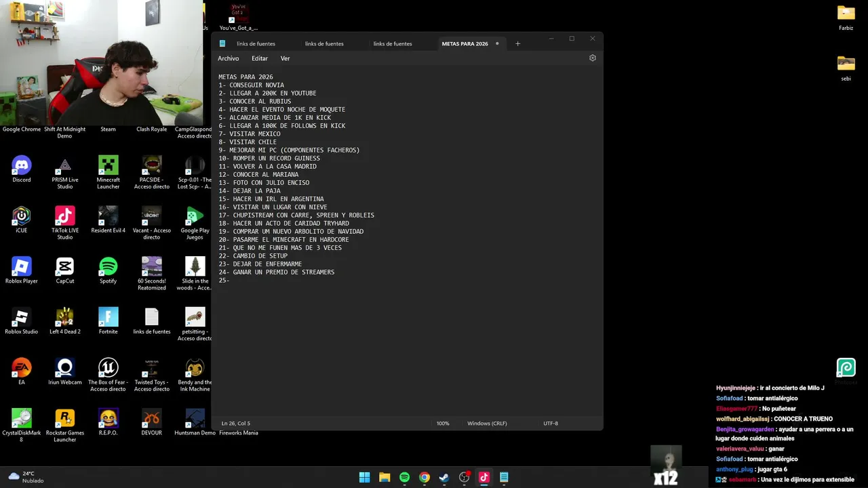
Task: Open Discord desktop icon
Action: pos(22,169)
